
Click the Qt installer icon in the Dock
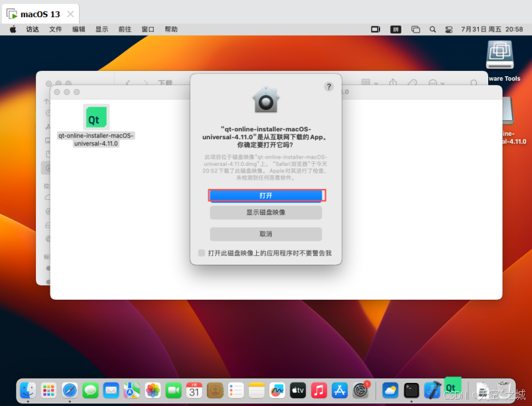(x=452, y=386)
